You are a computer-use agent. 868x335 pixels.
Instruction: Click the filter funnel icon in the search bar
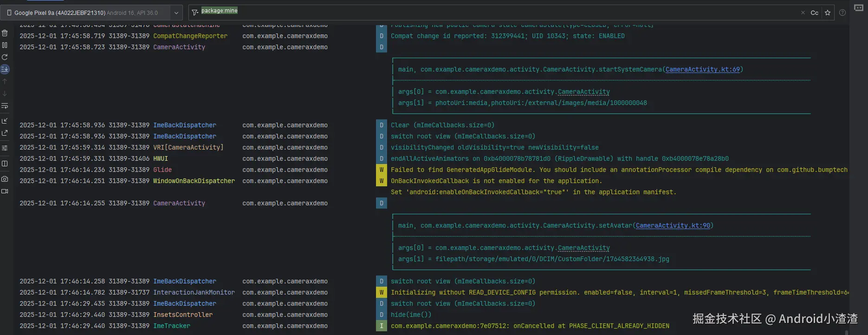(x=195, y=13)
